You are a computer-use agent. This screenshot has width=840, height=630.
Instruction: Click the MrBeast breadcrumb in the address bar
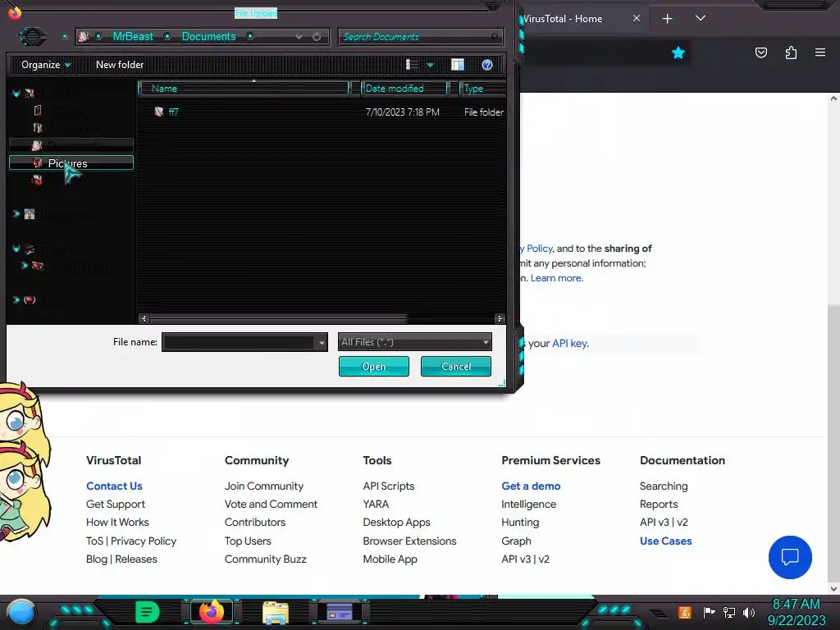pos(133,36)
